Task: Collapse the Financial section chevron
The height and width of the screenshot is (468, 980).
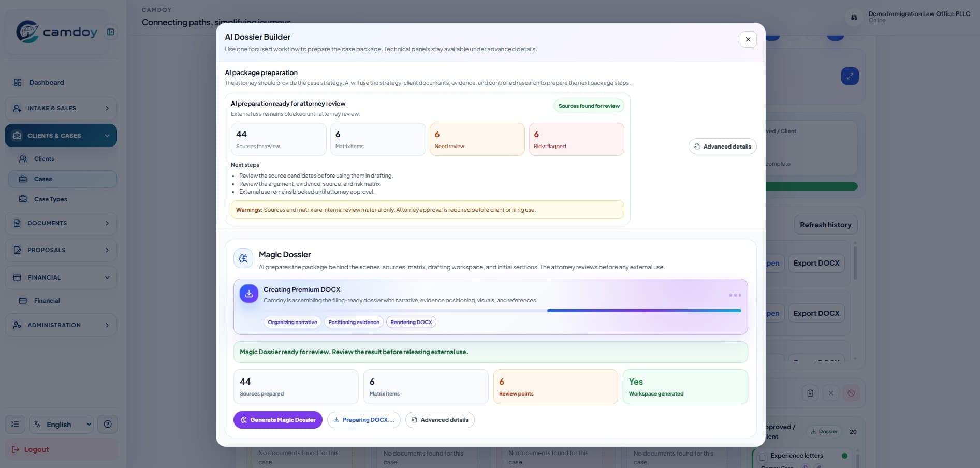Action: 107,277
